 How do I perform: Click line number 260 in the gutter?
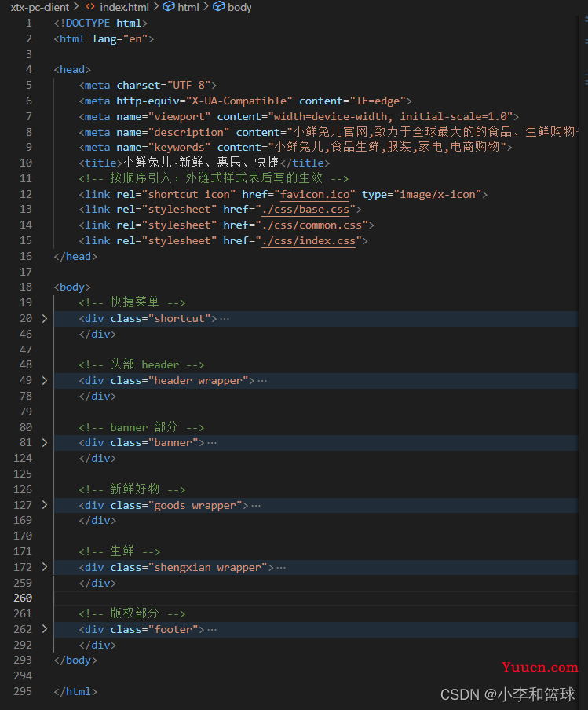[x=23, y=598]
